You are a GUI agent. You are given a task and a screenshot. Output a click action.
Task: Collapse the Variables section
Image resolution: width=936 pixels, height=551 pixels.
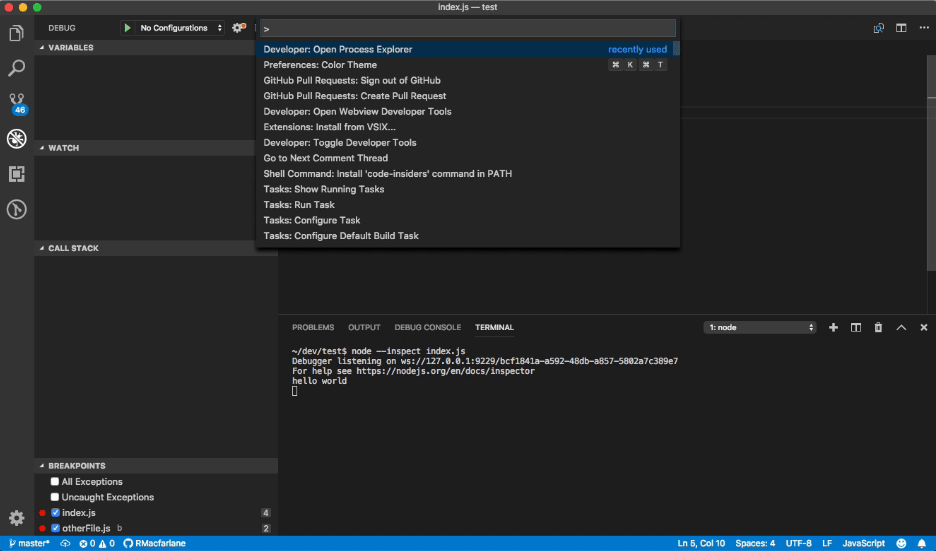(70, 48)
